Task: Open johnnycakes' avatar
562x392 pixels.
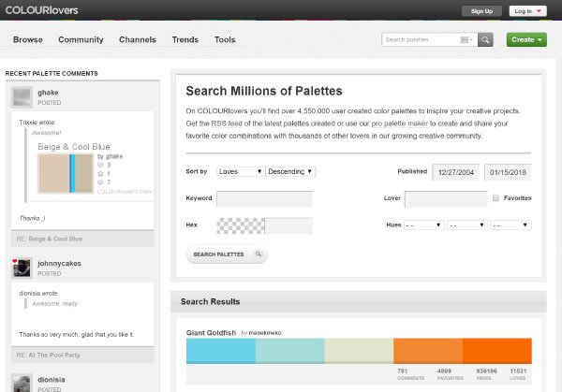Action: 22,268
